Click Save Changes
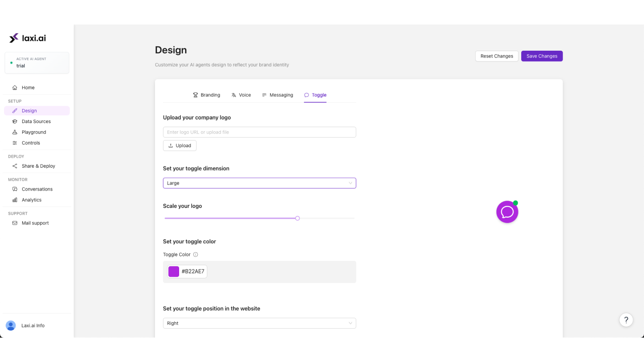This screenshot has height=362, width=644. tap(542, 56)
